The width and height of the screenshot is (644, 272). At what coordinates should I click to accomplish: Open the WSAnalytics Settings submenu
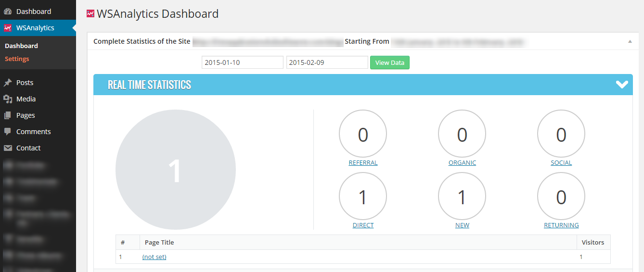click(x=17, y=59)
